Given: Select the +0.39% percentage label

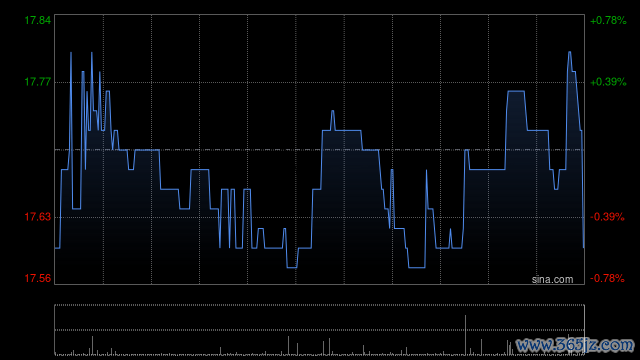Looking at the screenshot, I should tap(608, 82).
